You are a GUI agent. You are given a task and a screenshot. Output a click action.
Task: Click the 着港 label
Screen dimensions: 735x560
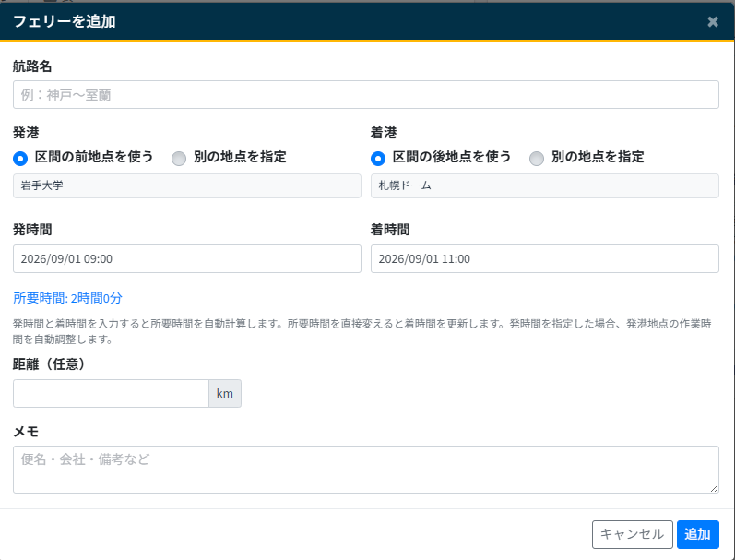click(x=384, y=133)
